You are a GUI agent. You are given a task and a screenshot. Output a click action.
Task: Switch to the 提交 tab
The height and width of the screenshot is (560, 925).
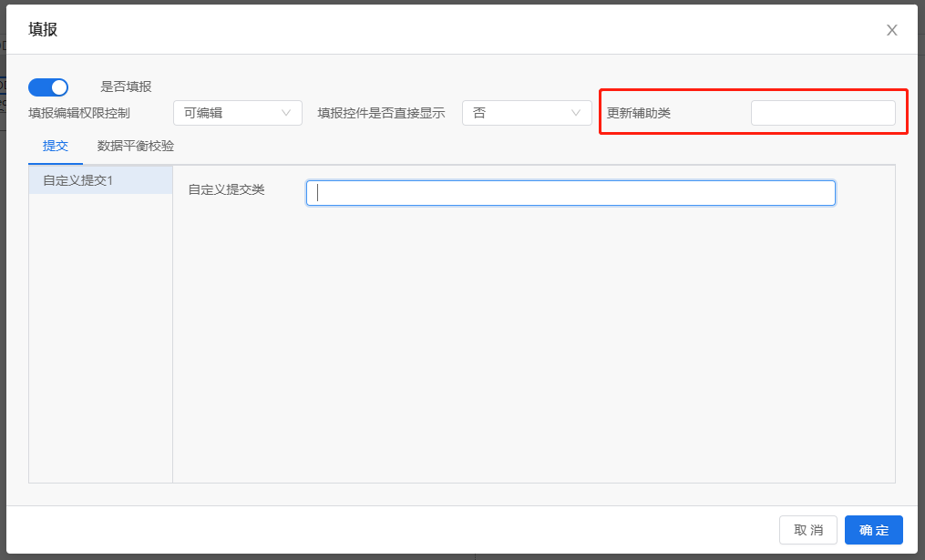[x=56, y=146]
